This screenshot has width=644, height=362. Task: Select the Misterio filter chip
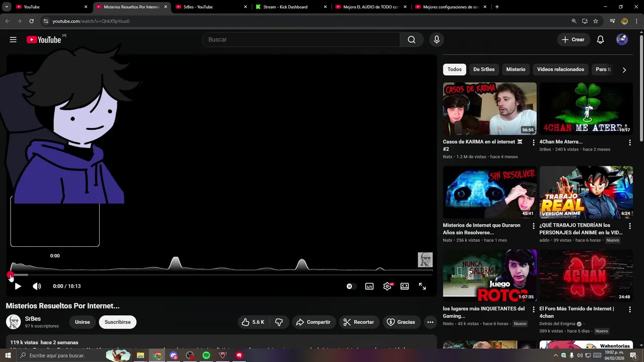516,69
